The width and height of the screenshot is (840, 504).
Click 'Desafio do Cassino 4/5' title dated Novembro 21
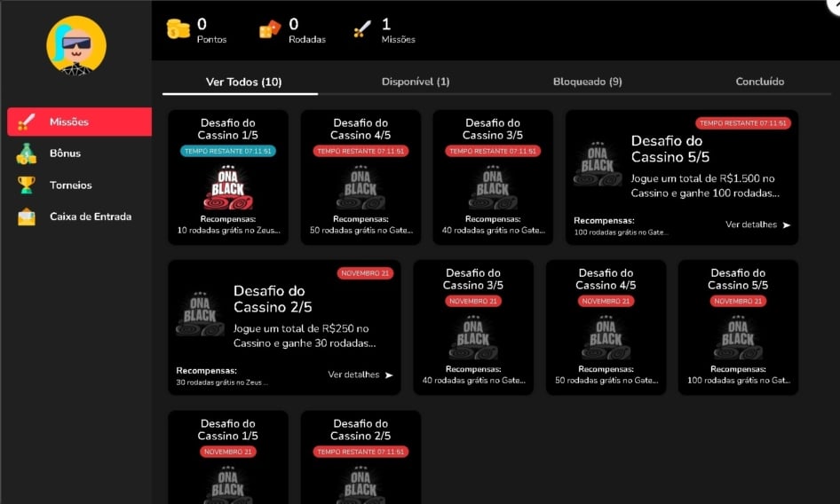(x=606, y=279)
